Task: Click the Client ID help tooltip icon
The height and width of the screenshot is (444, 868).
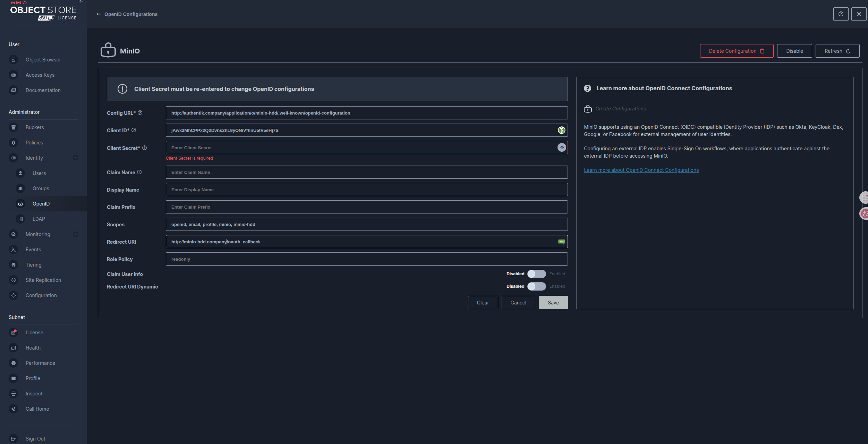Action: (134, 130)
